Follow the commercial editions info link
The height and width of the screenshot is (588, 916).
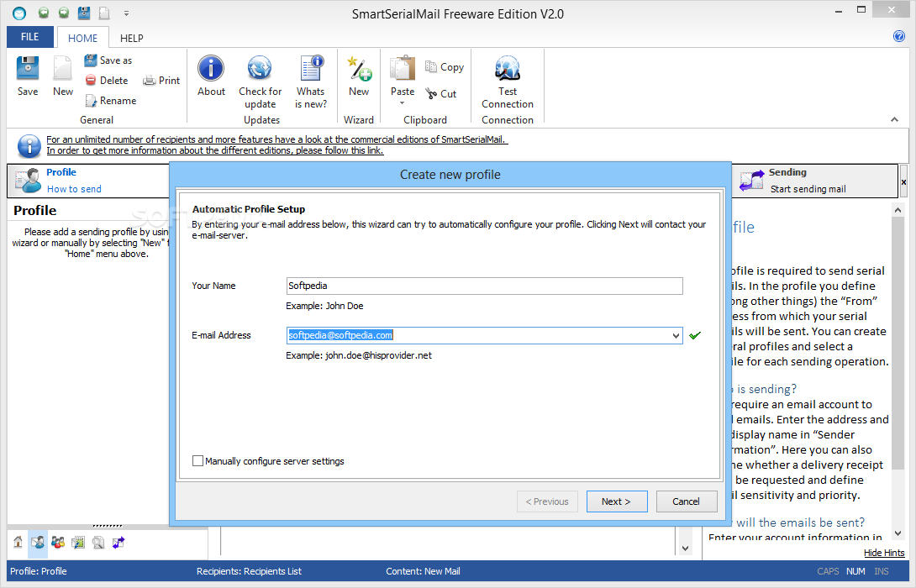click(277, 139)
